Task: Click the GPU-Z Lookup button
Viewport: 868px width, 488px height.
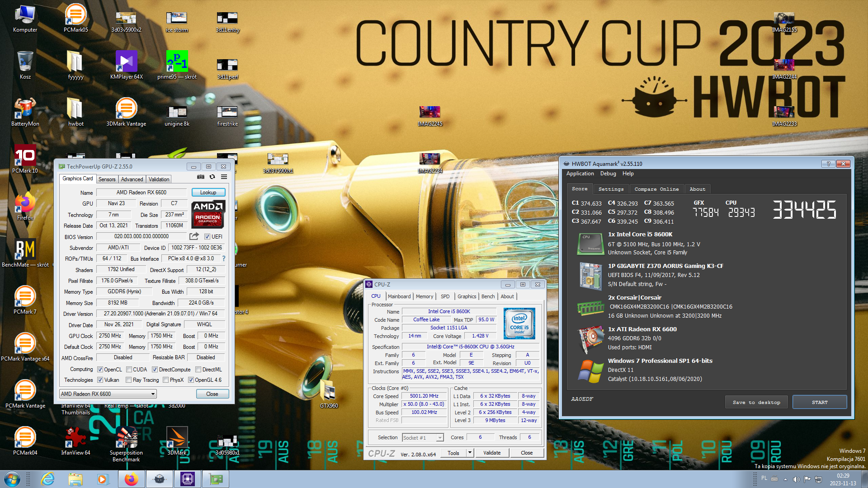Action: coord(208,192)
